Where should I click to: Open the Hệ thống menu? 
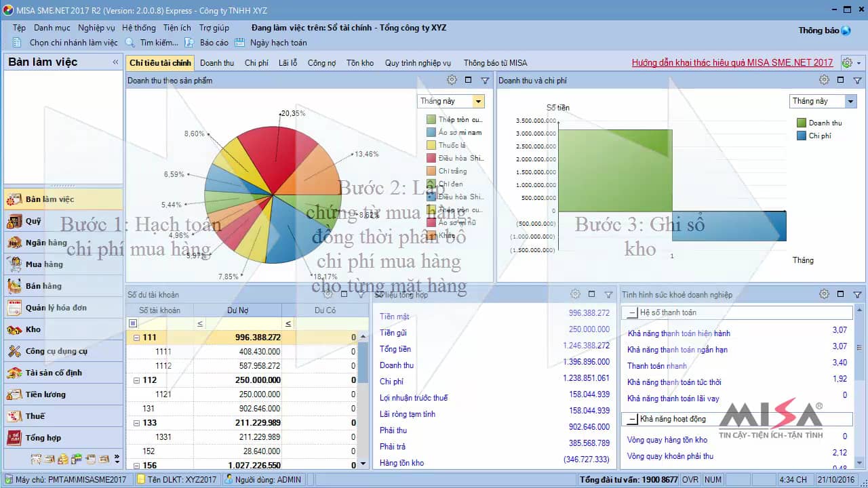click(x=139, y=28)
